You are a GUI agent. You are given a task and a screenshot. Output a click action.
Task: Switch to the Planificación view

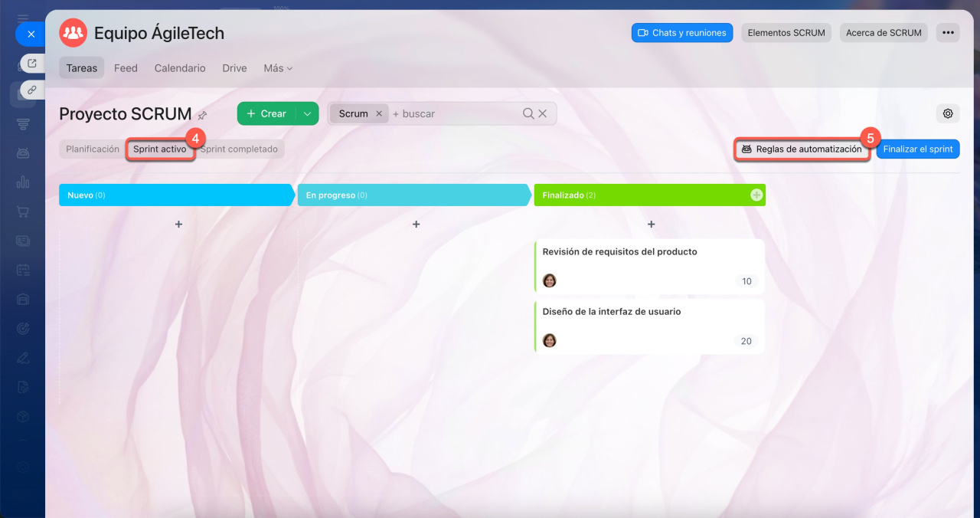(92, 149)
